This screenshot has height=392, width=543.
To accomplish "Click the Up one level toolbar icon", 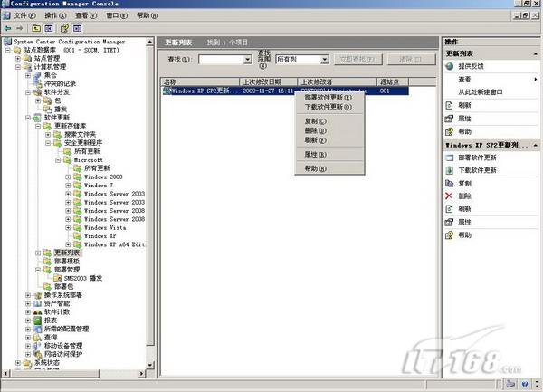I will coord(36,28).
